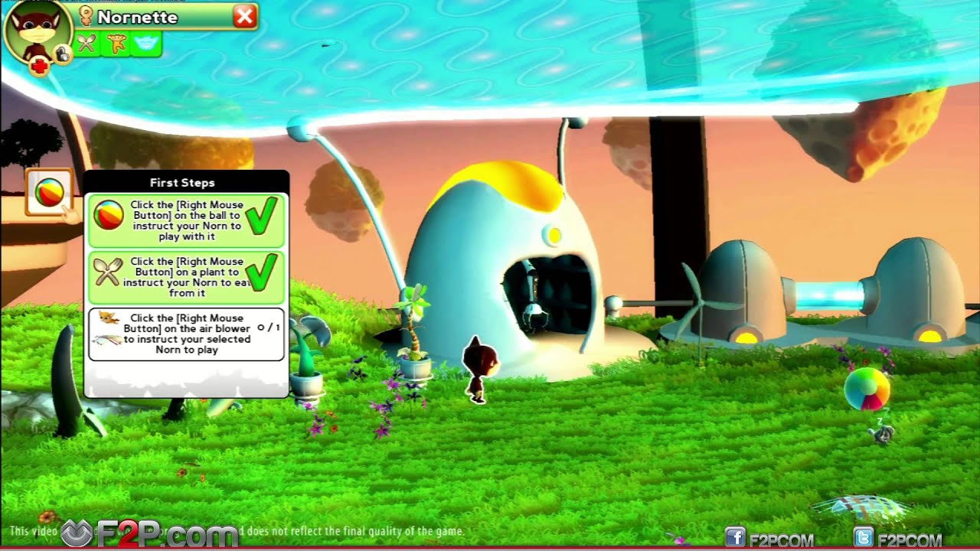980x551 pixels.
Task: Click the green checkmark on plant step
Action: point(262,273)
